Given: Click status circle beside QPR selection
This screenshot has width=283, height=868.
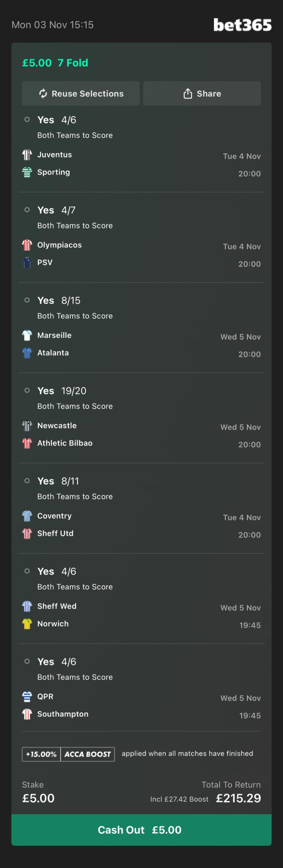Looking at the screenshot, I should click(x=27, y=661).
